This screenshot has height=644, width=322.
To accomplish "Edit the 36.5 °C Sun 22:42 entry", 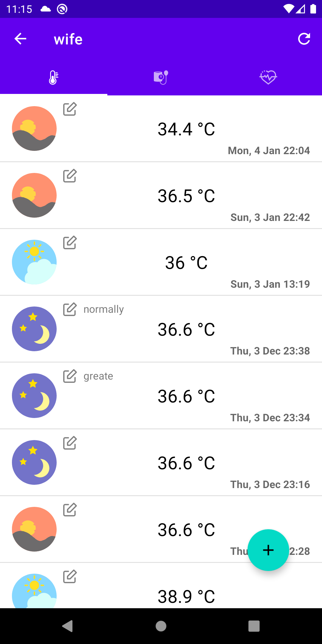I will (x=70, y=176).
